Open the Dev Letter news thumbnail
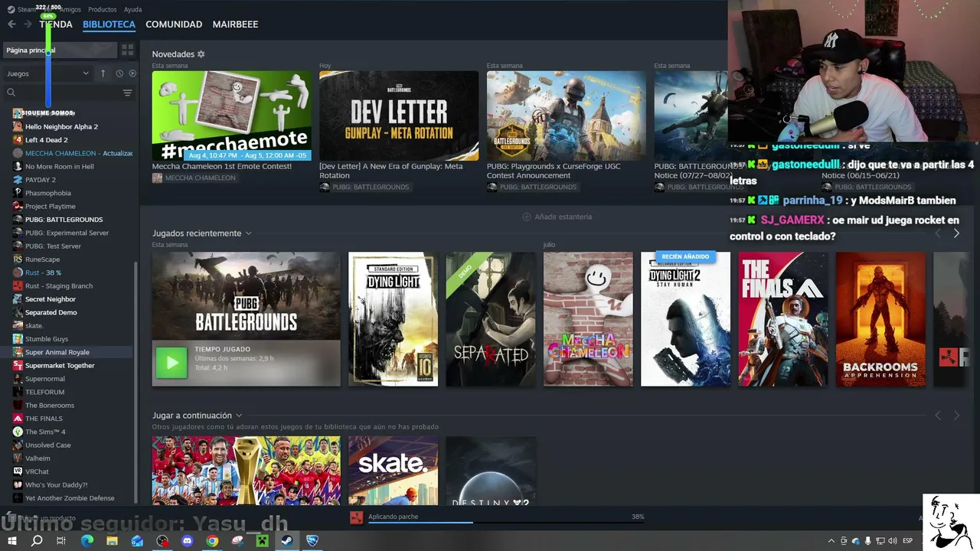980x551 pixels. [399, 116]
